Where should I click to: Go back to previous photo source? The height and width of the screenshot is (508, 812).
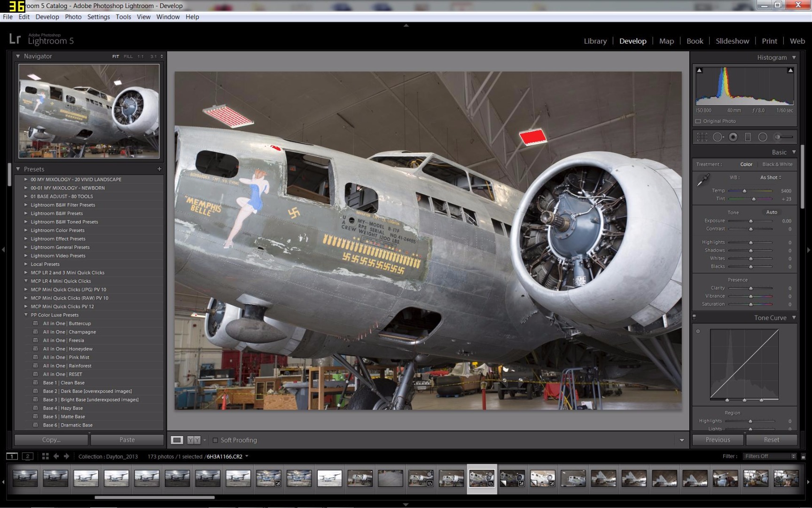(56, 456)
